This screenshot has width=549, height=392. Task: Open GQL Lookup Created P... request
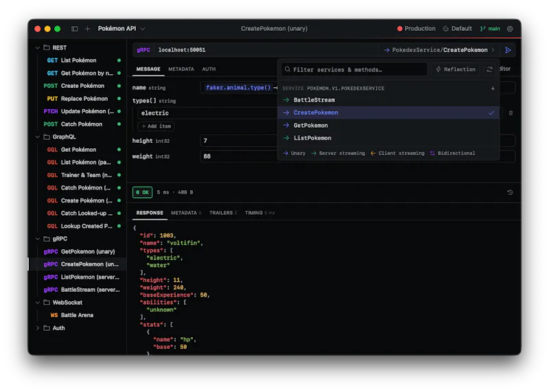click(x=79, y=227)
